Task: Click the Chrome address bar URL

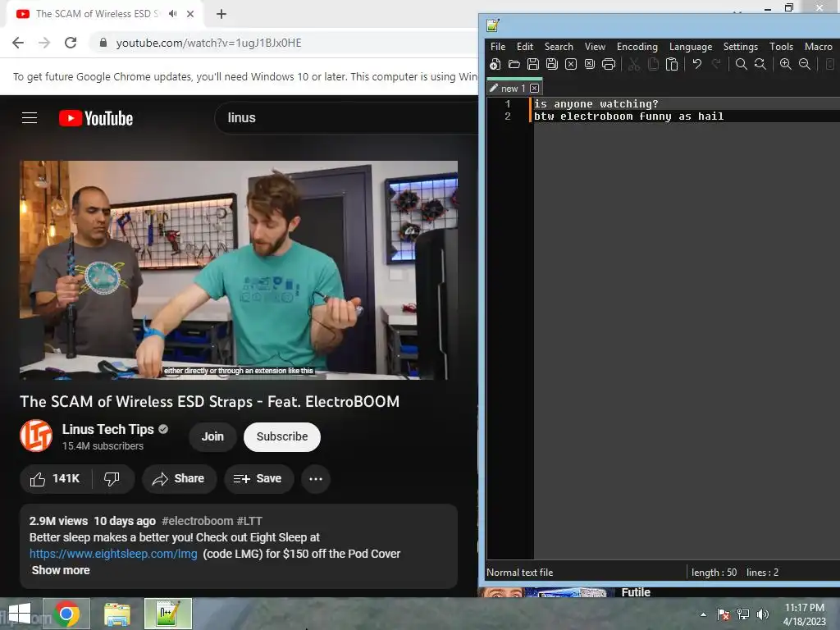Action: point(208,43)
